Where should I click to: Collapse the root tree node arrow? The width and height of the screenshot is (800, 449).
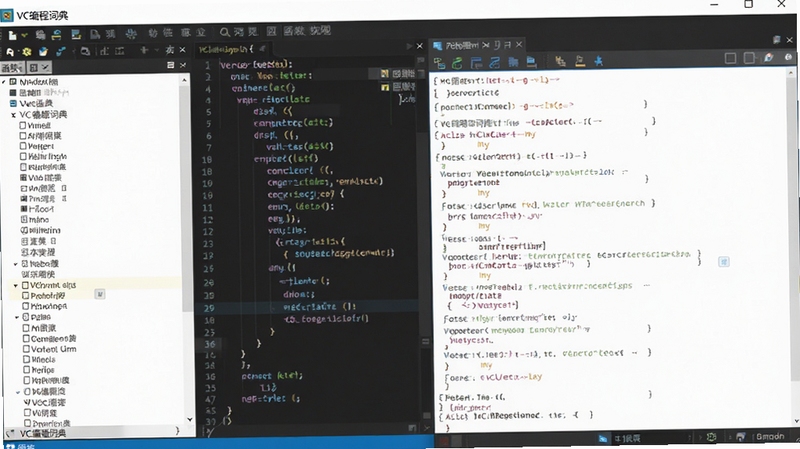(x=4, y=82)
